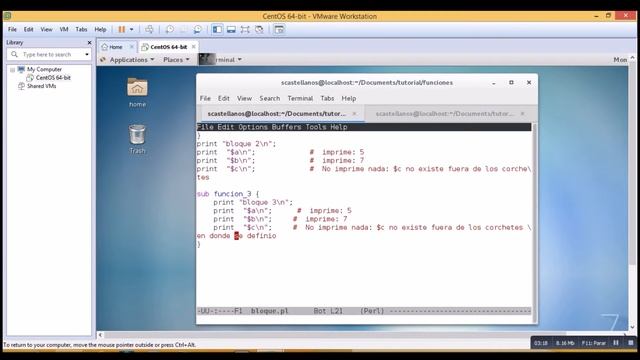Open the terminal Help menu
Screen dimensions: 640x360
click(x=349, y=98)
